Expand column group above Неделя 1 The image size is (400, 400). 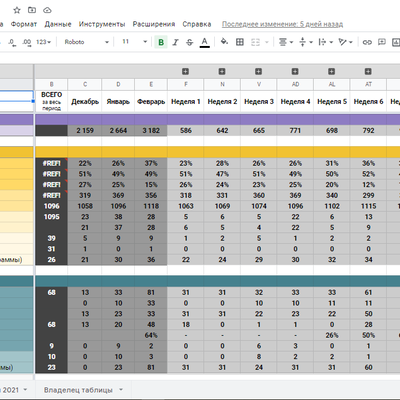point(186,71)
